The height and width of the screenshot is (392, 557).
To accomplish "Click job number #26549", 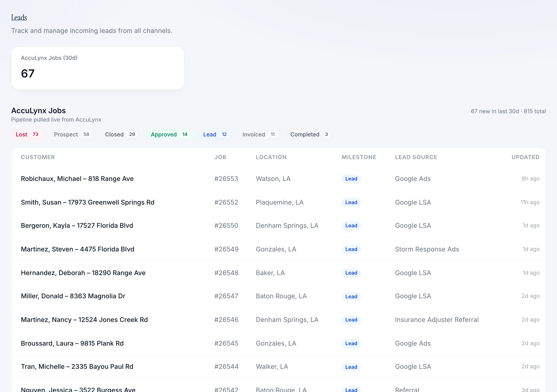I will point(226,249).
